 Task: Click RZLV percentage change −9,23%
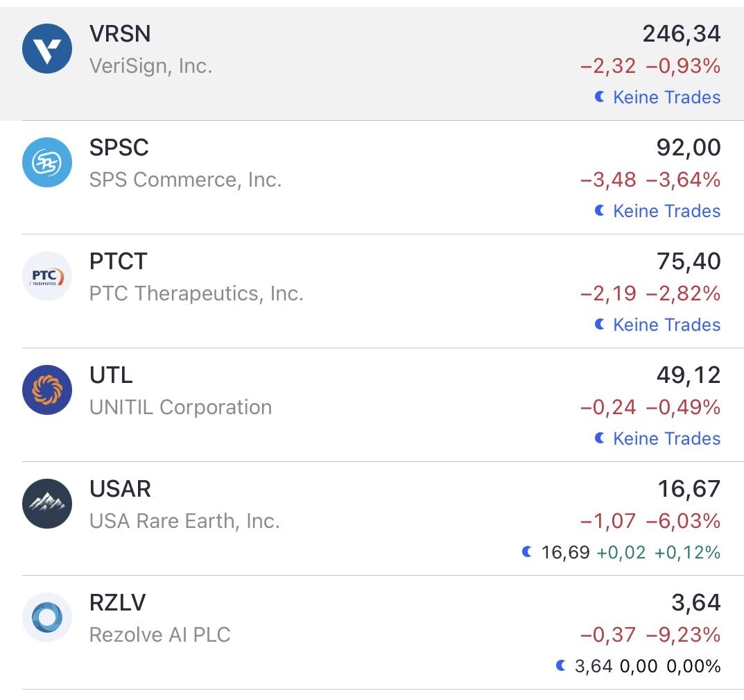coord(683,635)
